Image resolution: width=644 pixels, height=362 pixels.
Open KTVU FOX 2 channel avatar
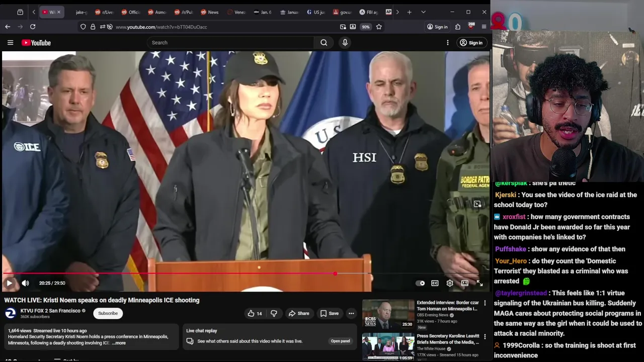click(x=11, y=313)
